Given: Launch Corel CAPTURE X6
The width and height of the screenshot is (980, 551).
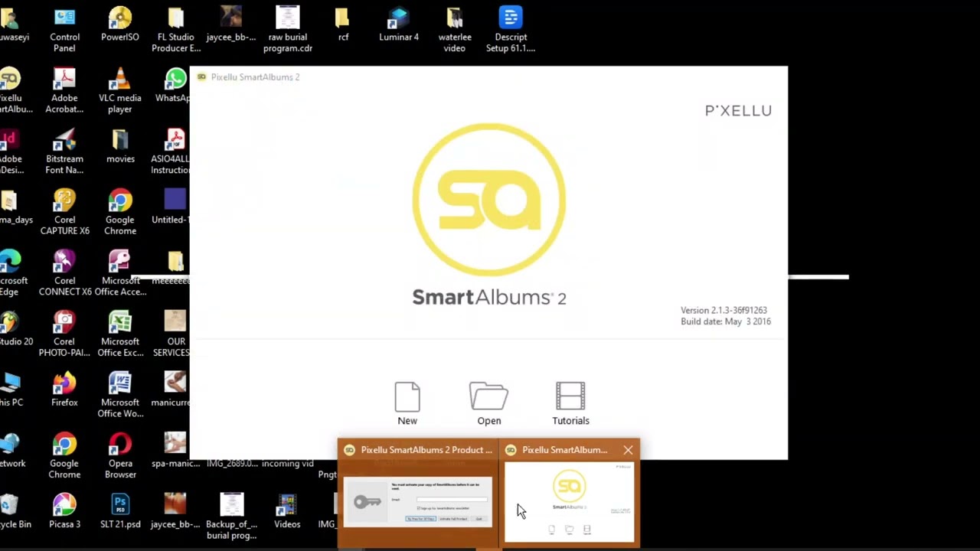Looking at the screenshot, I should point(64,212).
